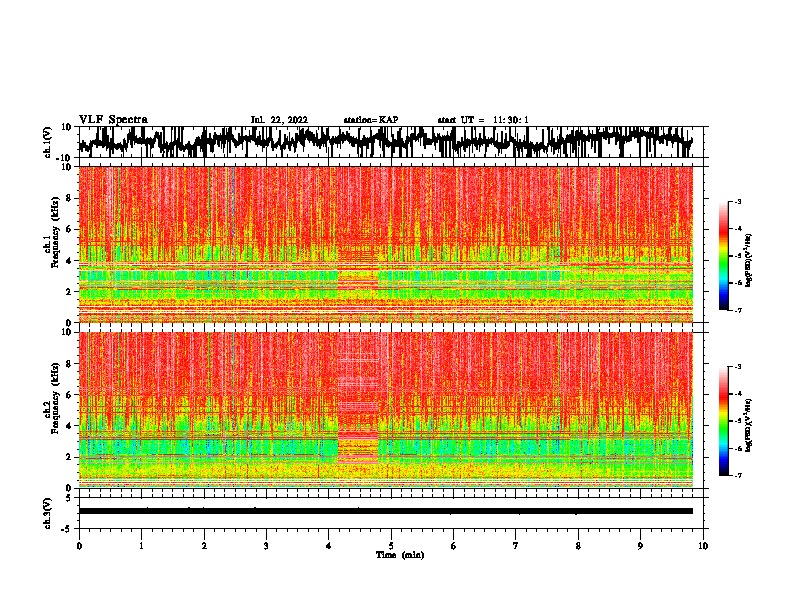Select the date text "Jul 22, 2022"
This screenshot has width=792, height=612.
tap(279, 120)
